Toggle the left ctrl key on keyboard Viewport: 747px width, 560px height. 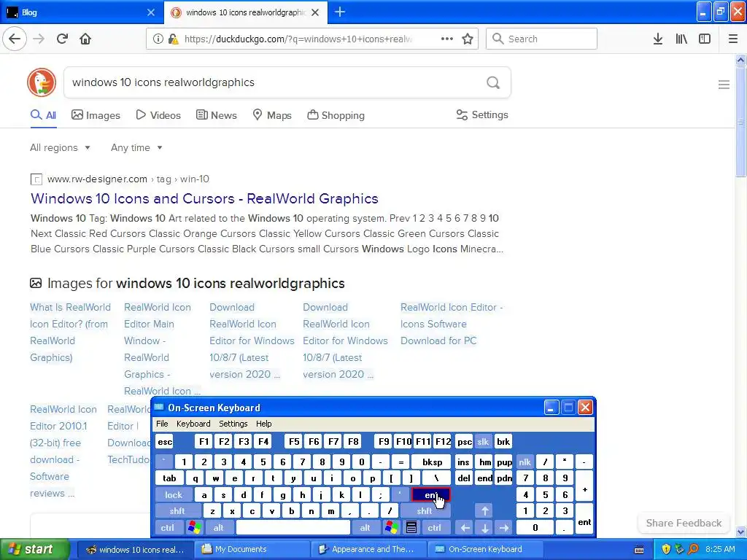pyautogui.click(x=167, y=527)
